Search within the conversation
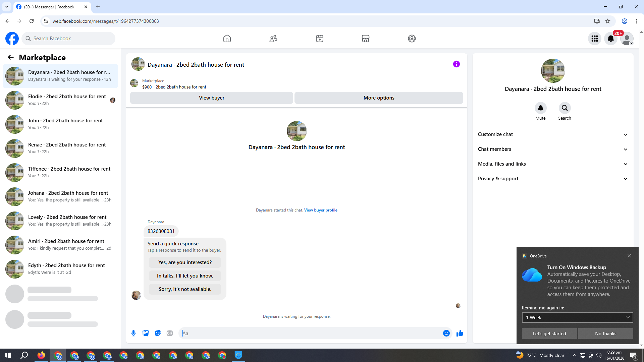644x362 pixels. 565,108
